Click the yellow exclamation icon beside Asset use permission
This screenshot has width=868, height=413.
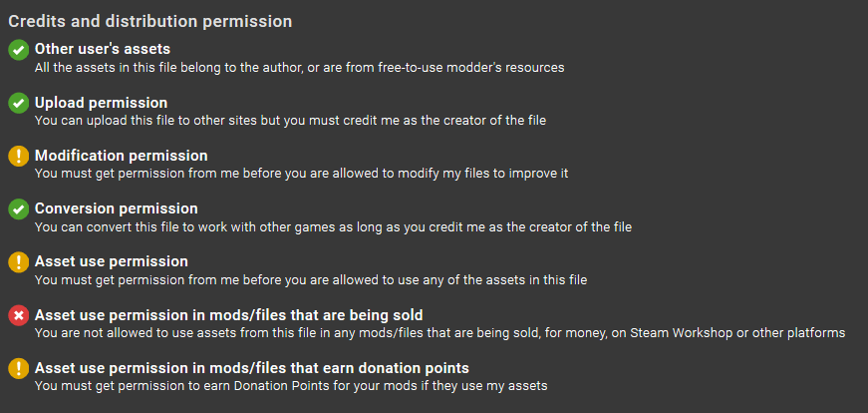tap(18, 262)
